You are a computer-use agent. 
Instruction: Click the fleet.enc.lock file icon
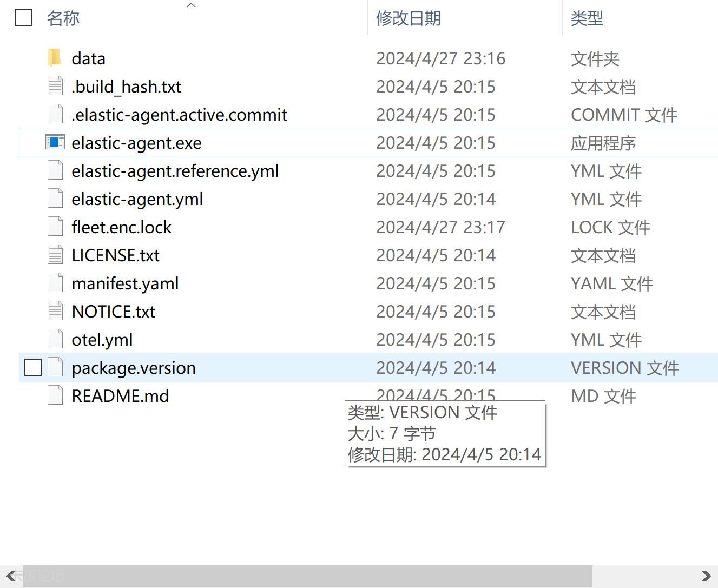tap(55, 227)
